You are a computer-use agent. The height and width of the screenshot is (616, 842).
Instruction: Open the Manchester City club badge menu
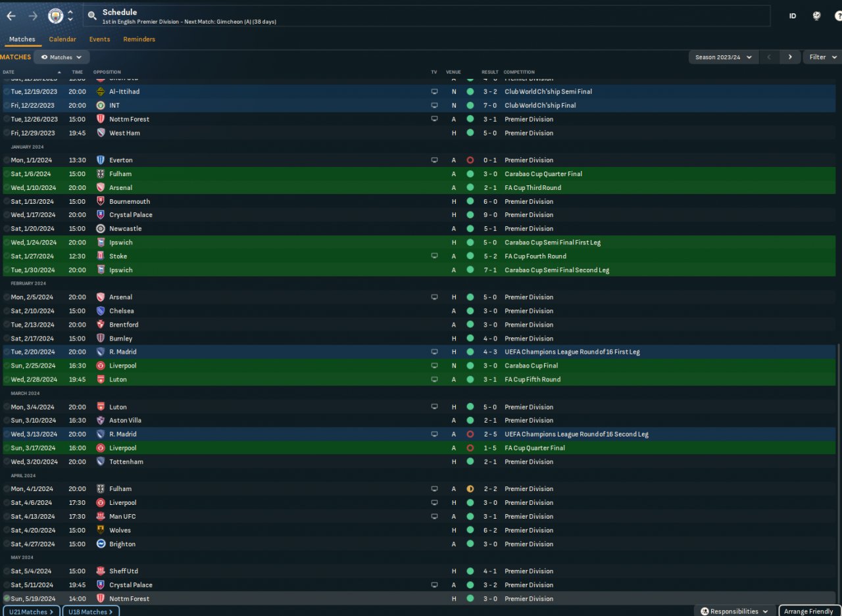[x=56, y=16]
